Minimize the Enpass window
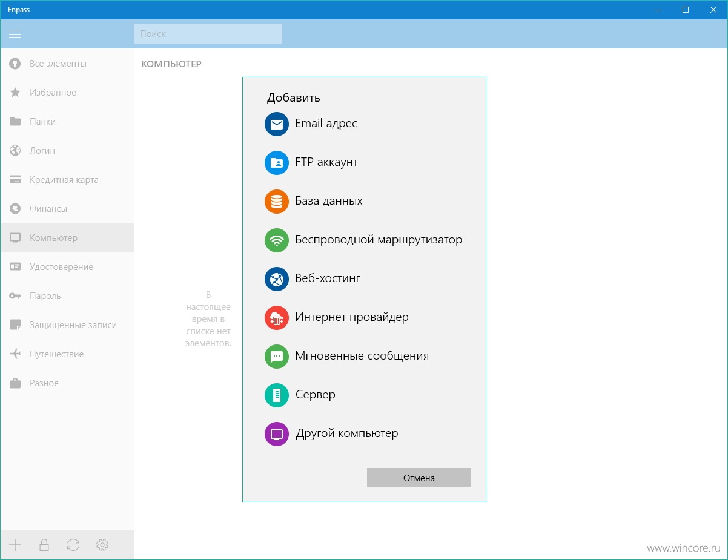The height and width of the screenshot is (560, 728). click(x=658, y=10)
